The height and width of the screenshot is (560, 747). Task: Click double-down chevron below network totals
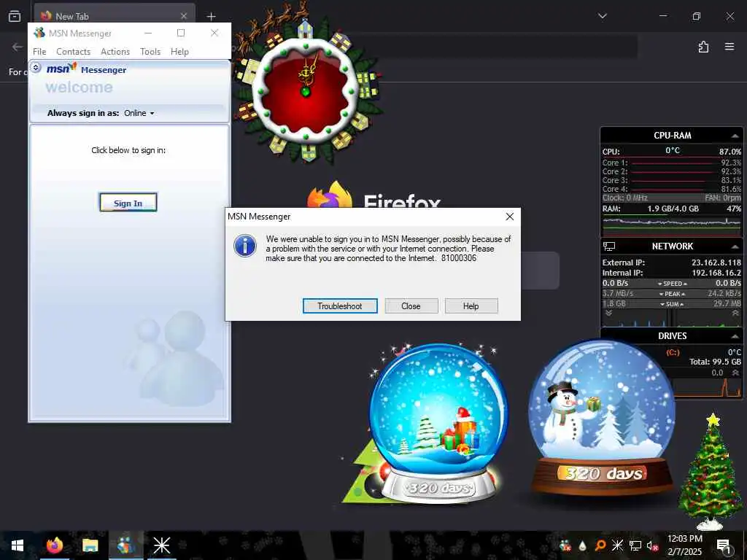[x=609, y=314]
